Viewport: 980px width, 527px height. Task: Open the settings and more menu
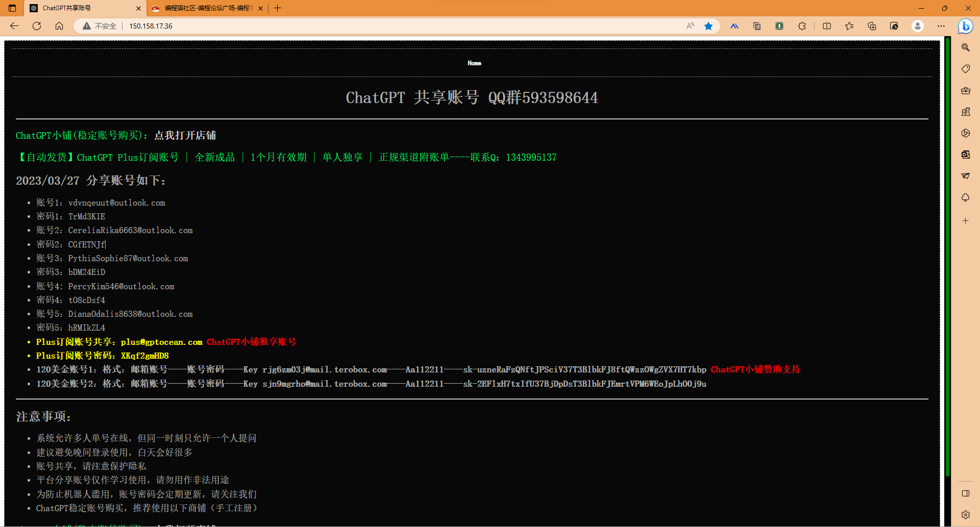point(941,26)
